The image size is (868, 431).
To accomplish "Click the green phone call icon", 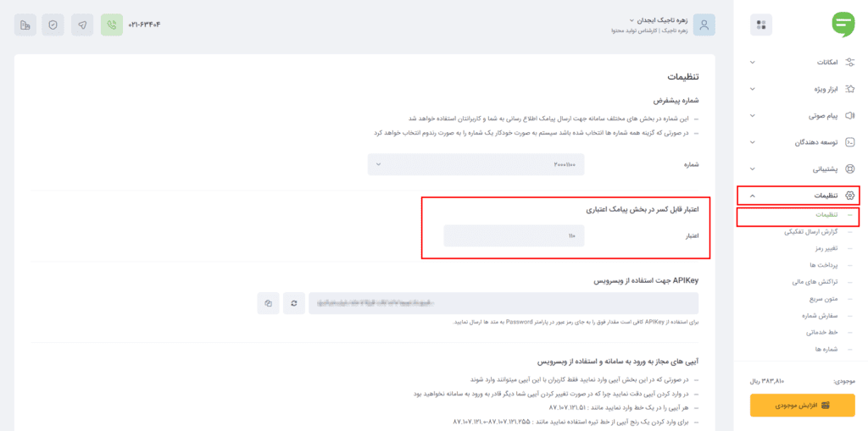I will tap(112, 25).
